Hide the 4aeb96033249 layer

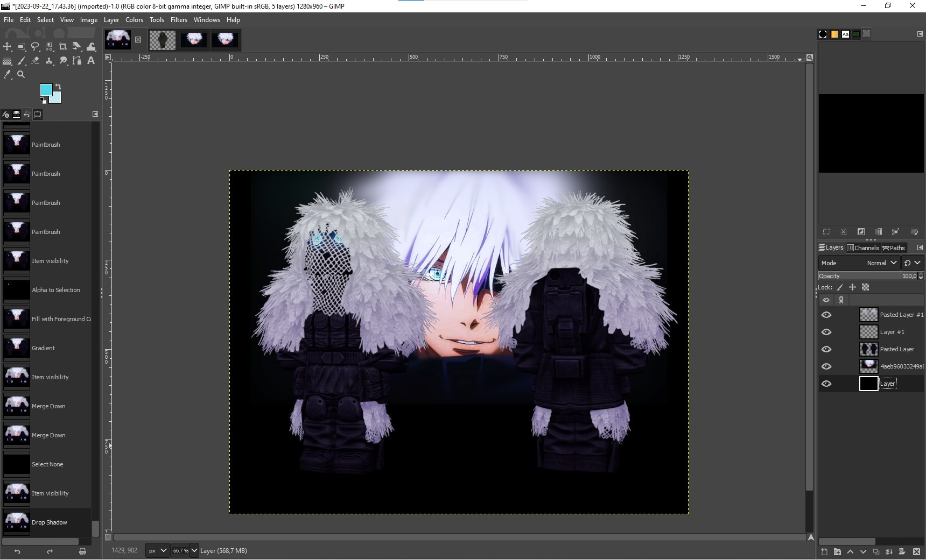click(826, 366)
